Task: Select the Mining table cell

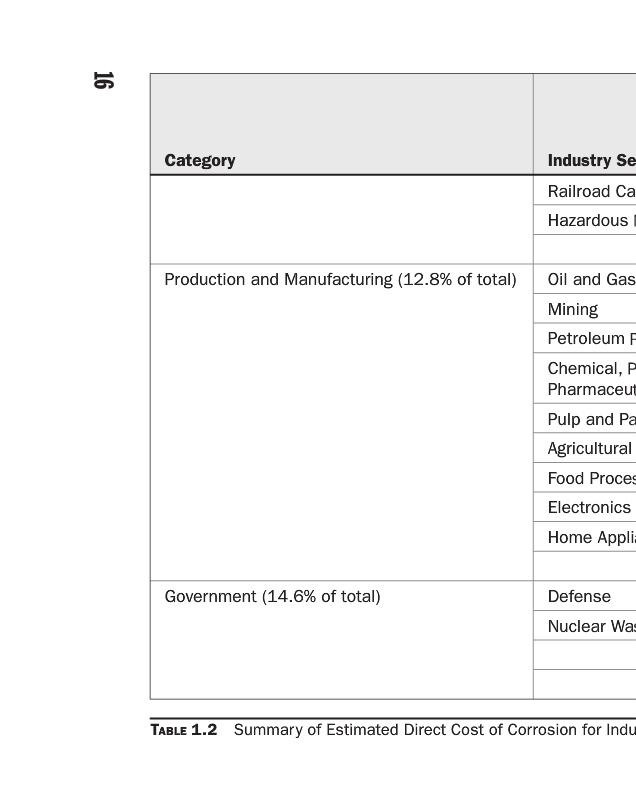Action: (x=573, y=310)
